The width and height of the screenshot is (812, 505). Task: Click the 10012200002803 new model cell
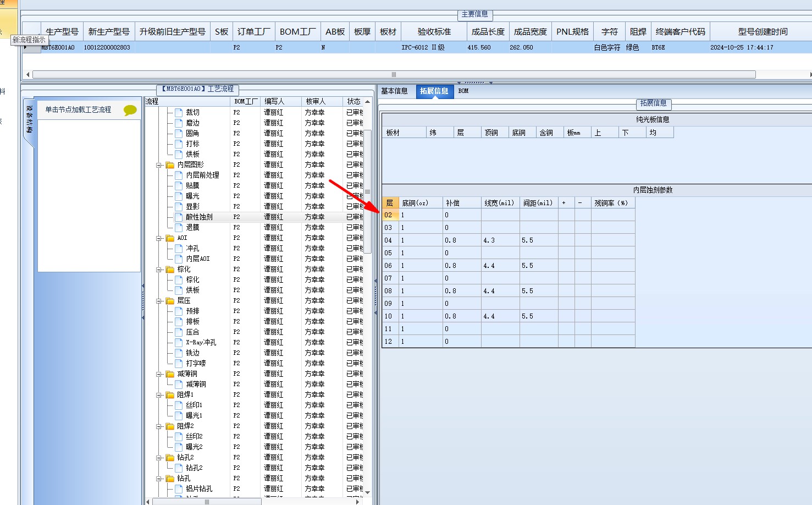point(108,48)
